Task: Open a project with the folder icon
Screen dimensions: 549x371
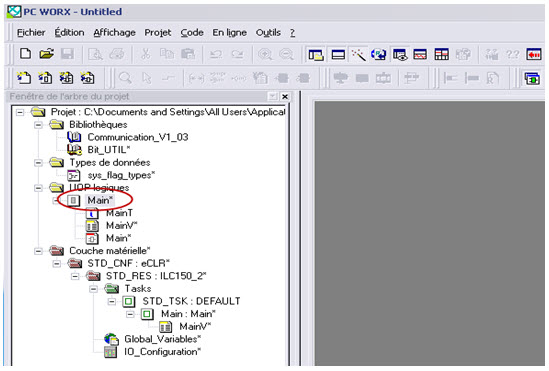Action: pos(46,54)
